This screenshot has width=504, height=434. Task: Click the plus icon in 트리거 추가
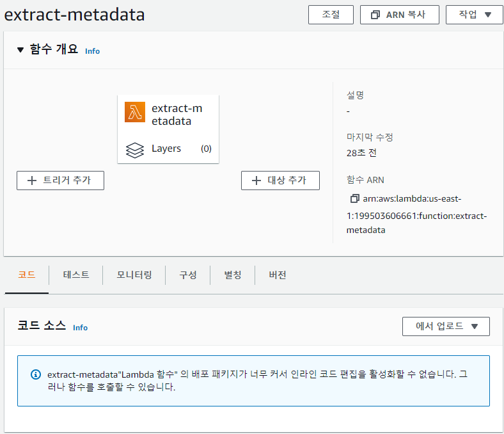point(32,181)
